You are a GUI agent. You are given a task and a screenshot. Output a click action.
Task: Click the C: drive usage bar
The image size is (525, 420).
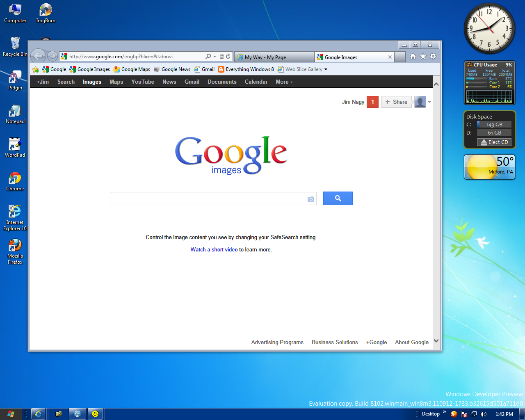494,124
